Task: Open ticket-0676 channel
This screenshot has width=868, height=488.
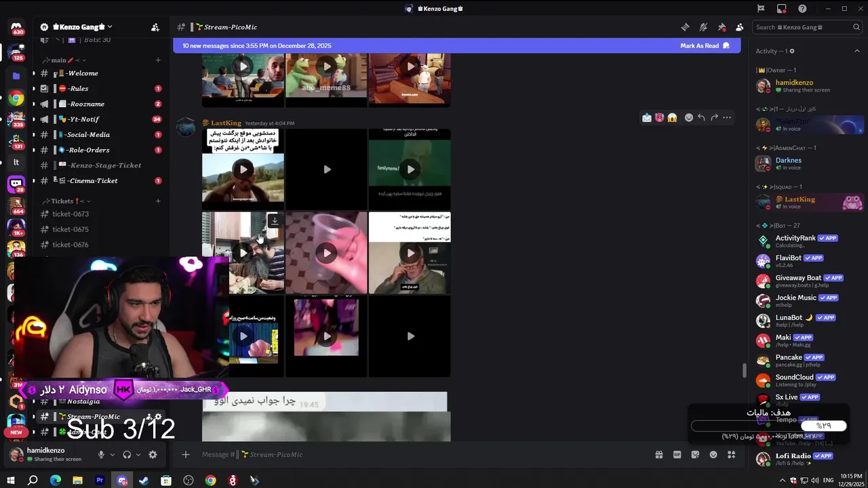Action: (100, 245)
